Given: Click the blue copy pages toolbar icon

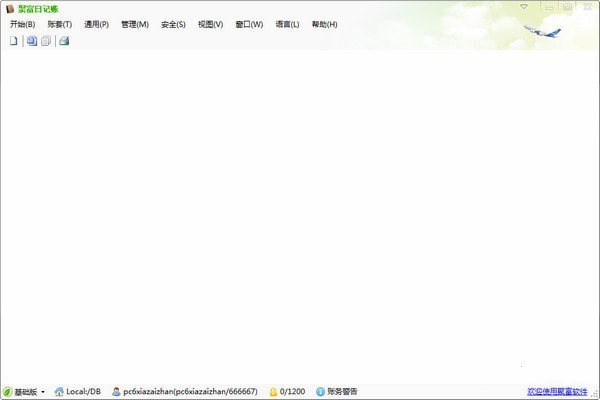Looking at the screenshot, I should click(x=32, y=41).
